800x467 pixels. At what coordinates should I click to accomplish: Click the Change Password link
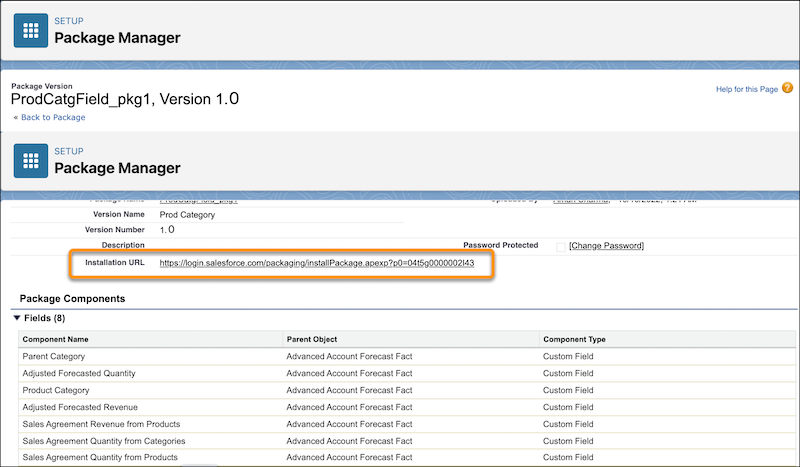pyautogui.click(x=606, y=245)
